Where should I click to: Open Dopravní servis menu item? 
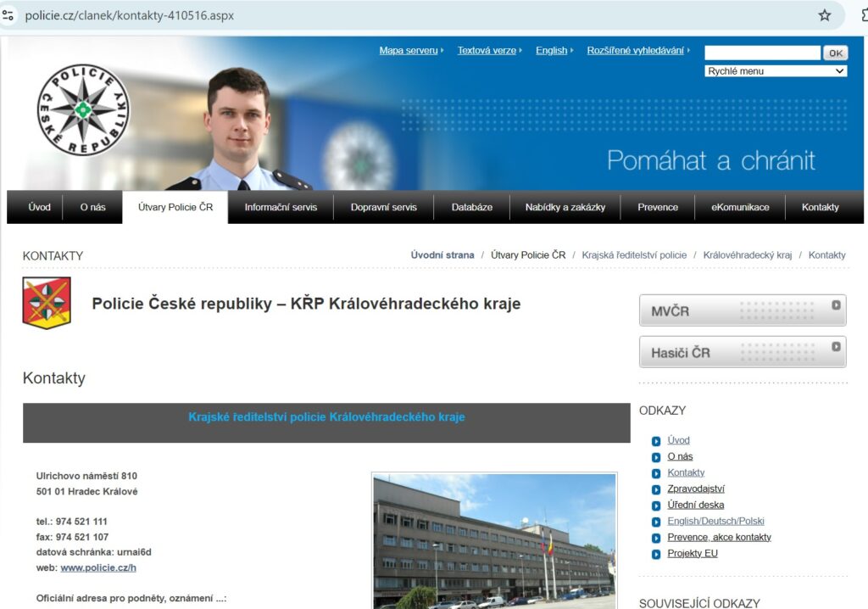pos(384,207)
